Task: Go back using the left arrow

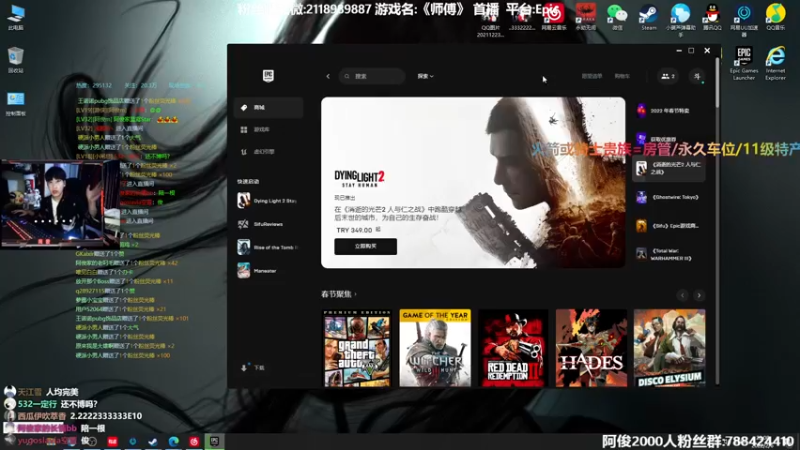Action: (328, 76)
